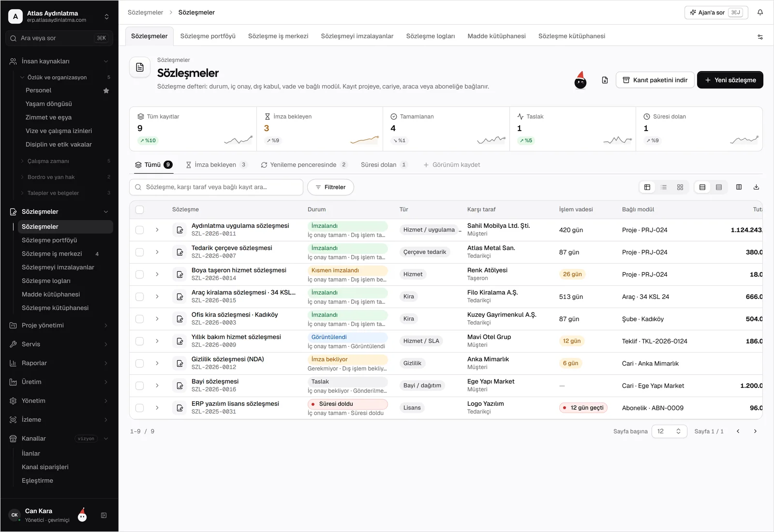
Task: Open the Filtreler button
Action: pos(330,187)
